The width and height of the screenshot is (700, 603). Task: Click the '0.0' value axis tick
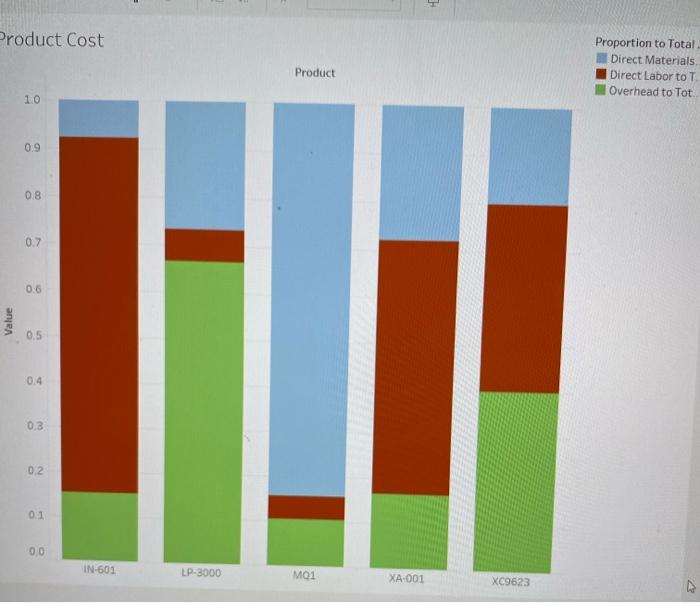[x=37, y=551]
